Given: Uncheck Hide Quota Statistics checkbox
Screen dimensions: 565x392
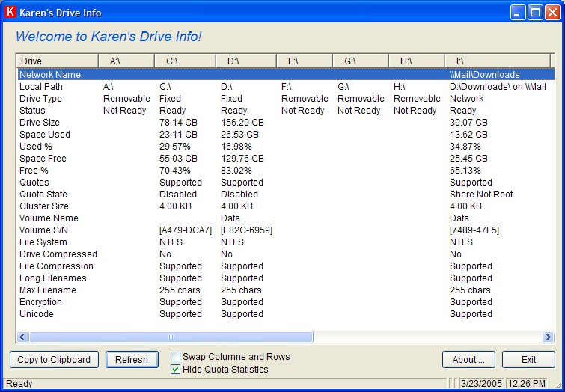Looking at the screenshot, I should pyautogui.click(x=176, y=369).
